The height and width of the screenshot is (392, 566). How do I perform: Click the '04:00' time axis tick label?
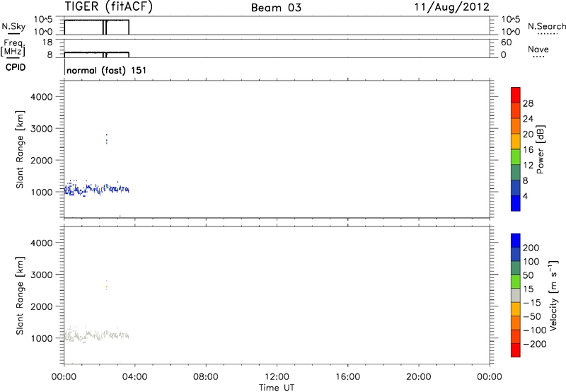coord(135,377)
